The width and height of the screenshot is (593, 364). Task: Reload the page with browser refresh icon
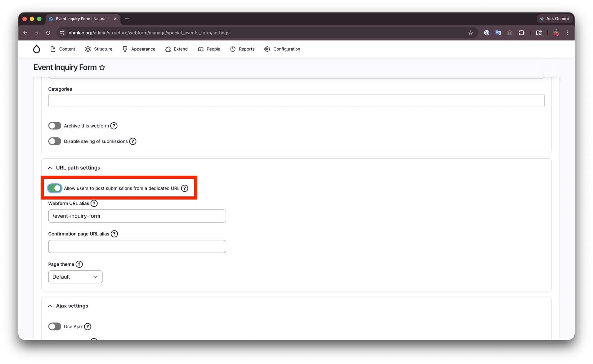click(48, 33)
